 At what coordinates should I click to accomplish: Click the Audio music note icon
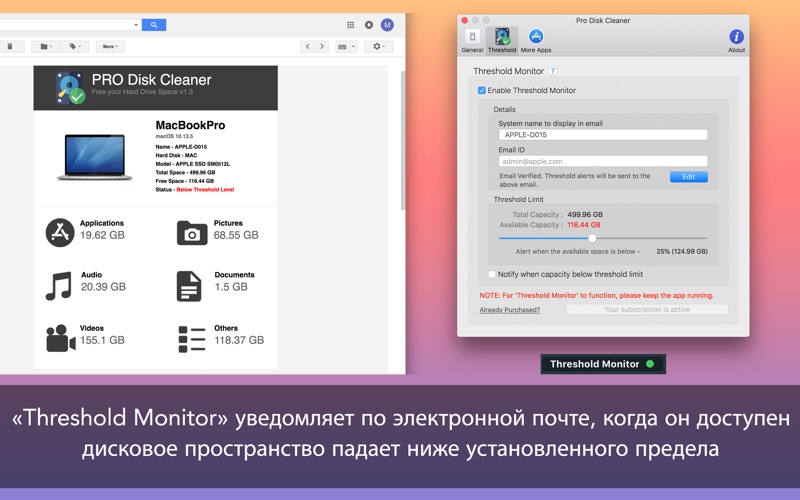(x=58, y=286)
